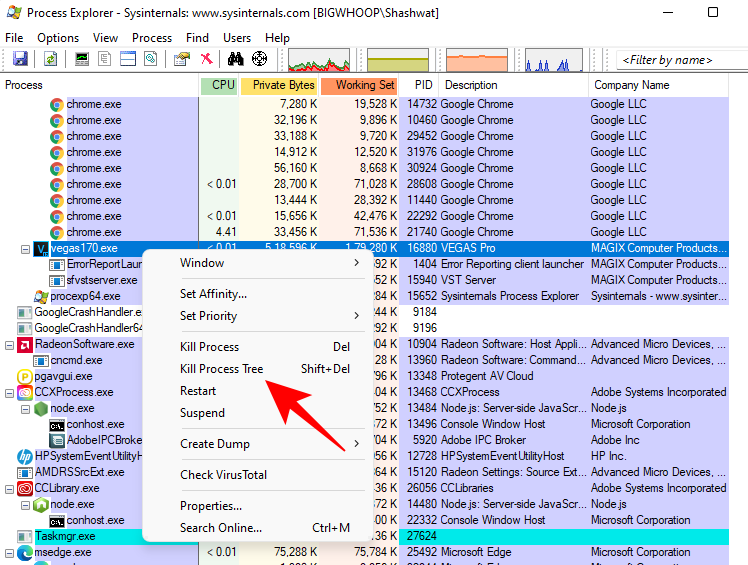Click the Kill Process red X icon

206,60
